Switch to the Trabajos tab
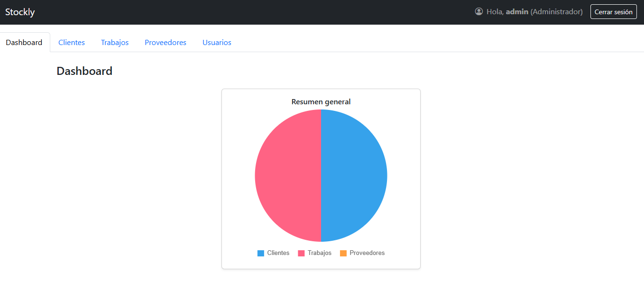This screenshot has width=644, height=282. click(115, 43)
